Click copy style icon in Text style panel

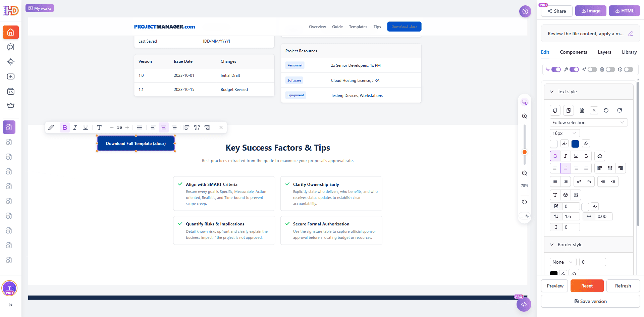(x=555, y=110)
